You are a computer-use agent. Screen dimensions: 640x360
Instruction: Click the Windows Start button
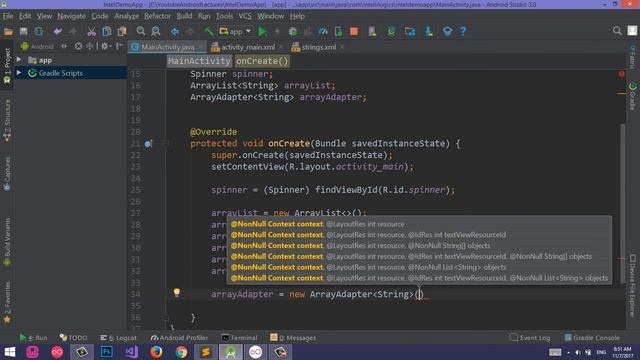click(9, 352)
